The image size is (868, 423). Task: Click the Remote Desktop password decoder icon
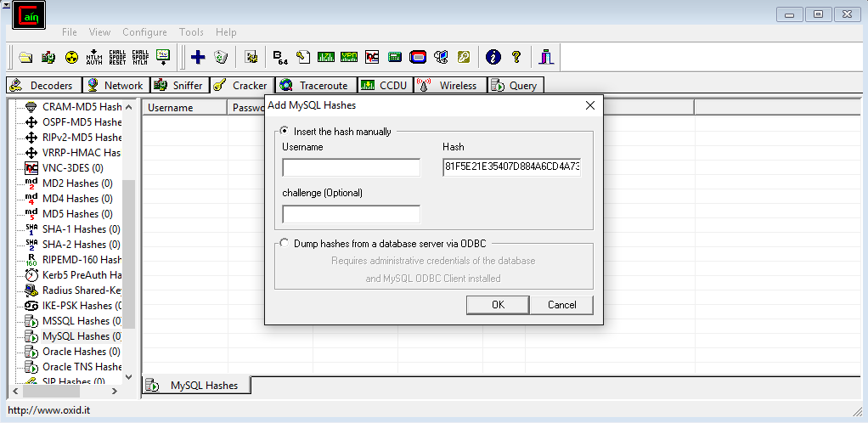tap(441, 56)
